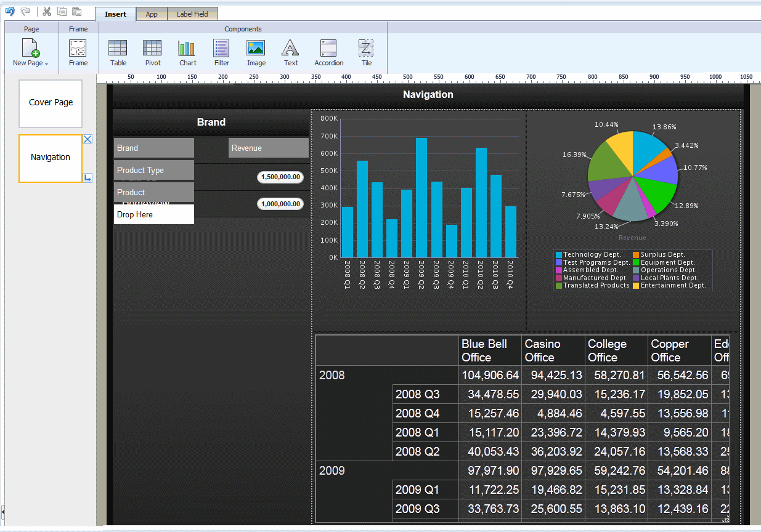Insert a Pivot table component
The image size is (761, 532).
click(153, 53)
